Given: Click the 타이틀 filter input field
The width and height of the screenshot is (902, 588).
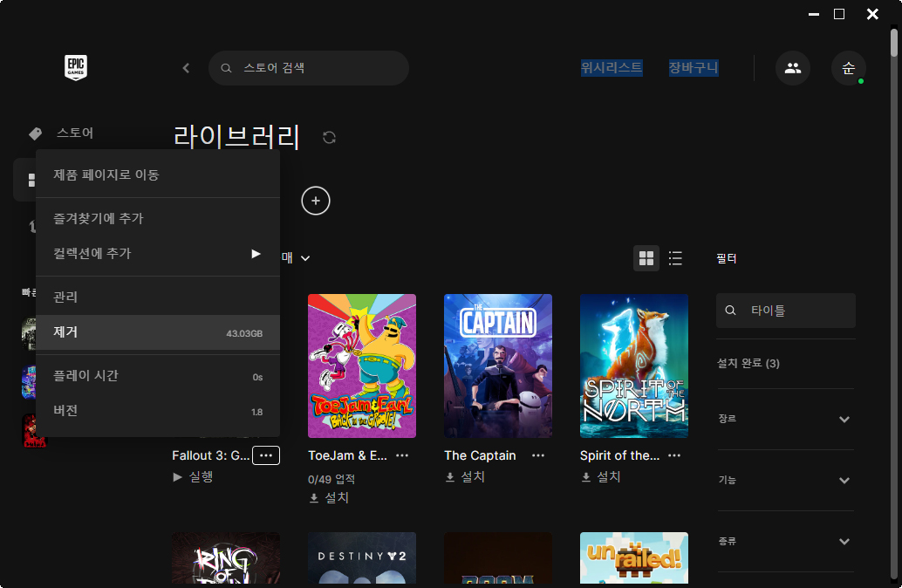Looking at the screenshot, I should coord(786,311).
